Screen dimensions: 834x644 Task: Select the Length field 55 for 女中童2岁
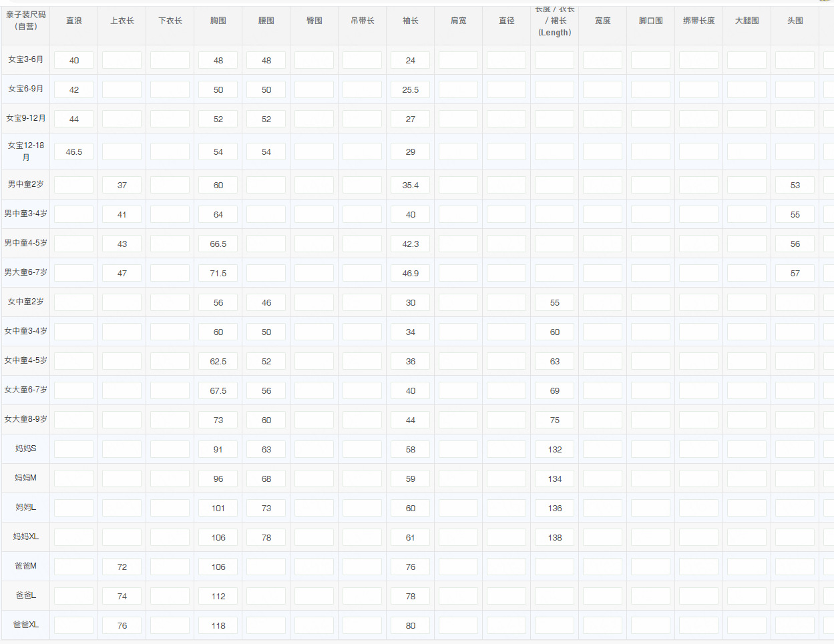(554, 302)
